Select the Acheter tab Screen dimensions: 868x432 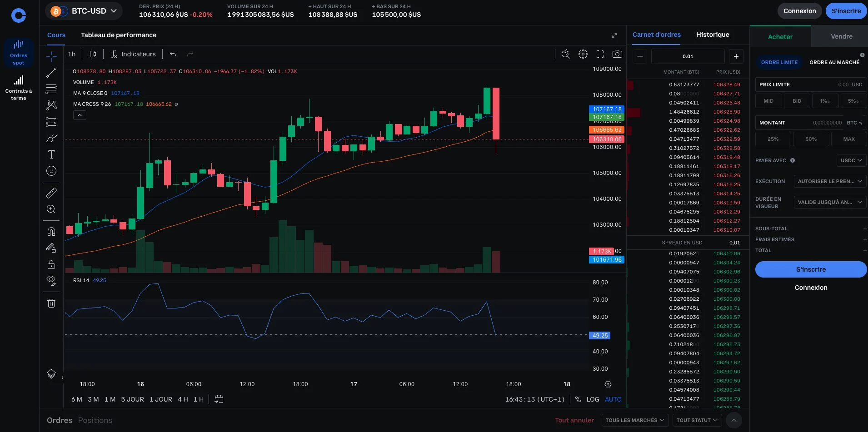(x=780, y=37)
